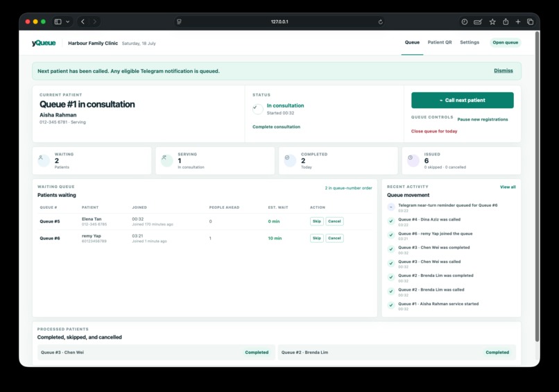559x392 pixels.
Task: Click the Queue #5 cell in the waiting table
Action: click(50, 221)
